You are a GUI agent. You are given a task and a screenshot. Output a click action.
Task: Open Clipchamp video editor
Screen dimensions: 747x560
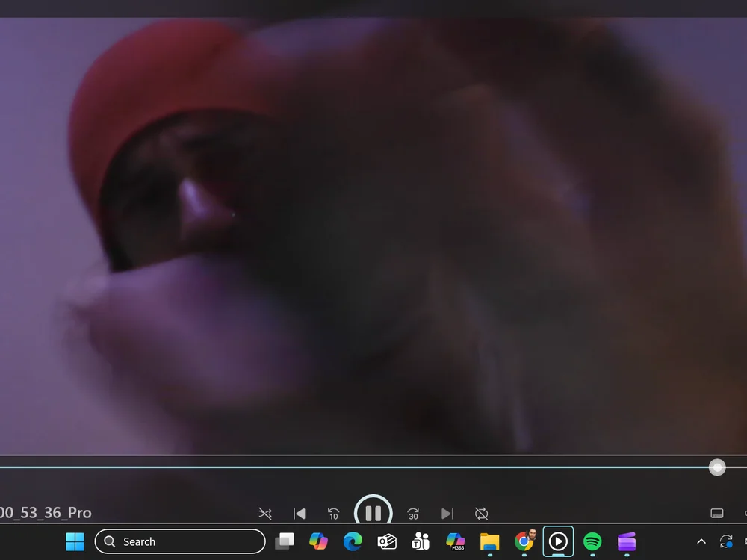627,541
